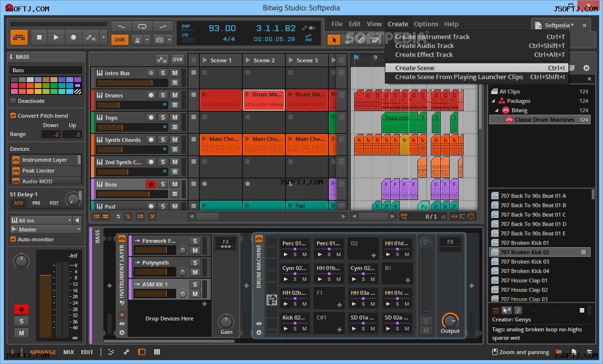Open the All ins input dropdown
Viewport: 603px width, 364px height.
tap(41, 220)
